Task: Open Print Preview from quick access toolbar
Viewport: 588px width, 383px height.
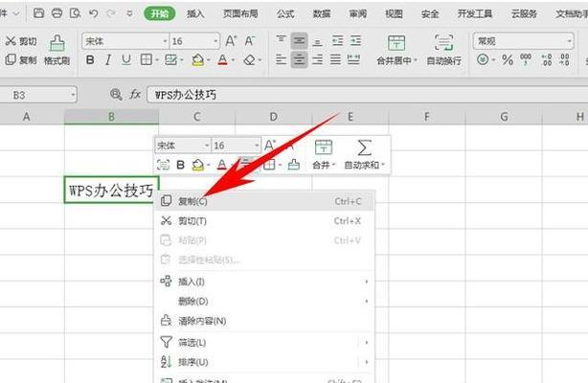Action: [x=75, y=13]
